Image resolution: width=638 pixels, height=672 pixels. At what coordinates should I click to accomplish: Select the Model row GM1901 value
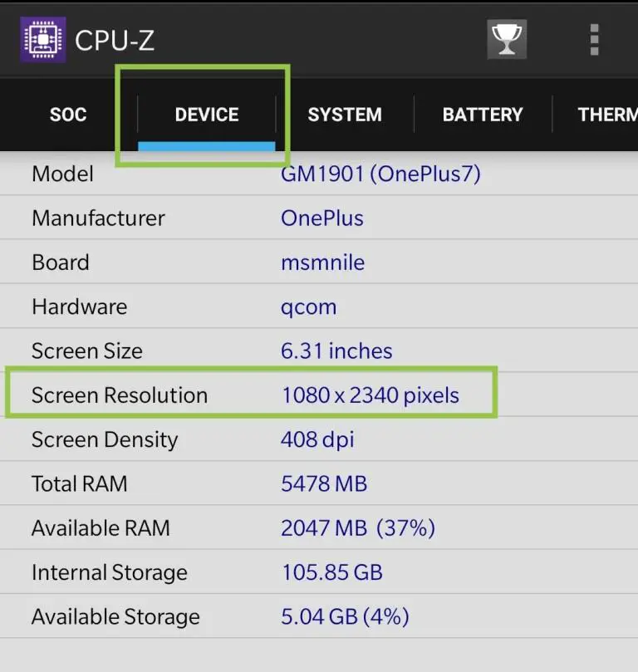click(x=380, y=174)
